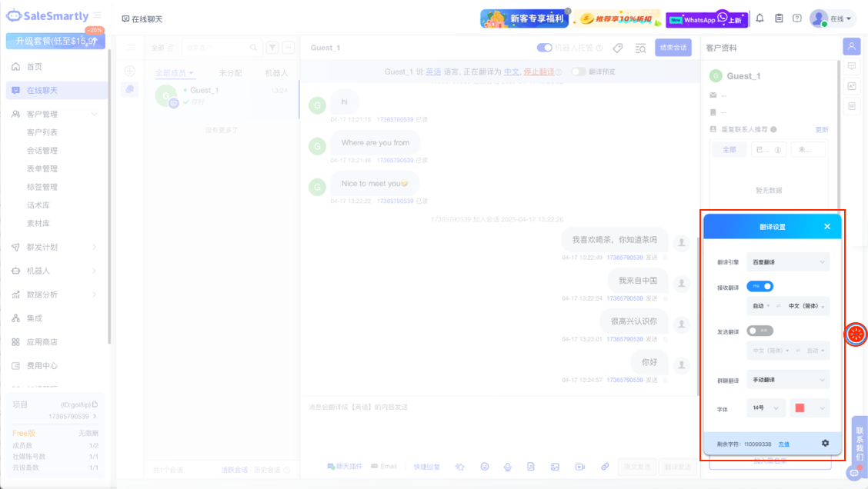Click the attachment link icon
Screen dimensions: 868x489
[605, 467]
